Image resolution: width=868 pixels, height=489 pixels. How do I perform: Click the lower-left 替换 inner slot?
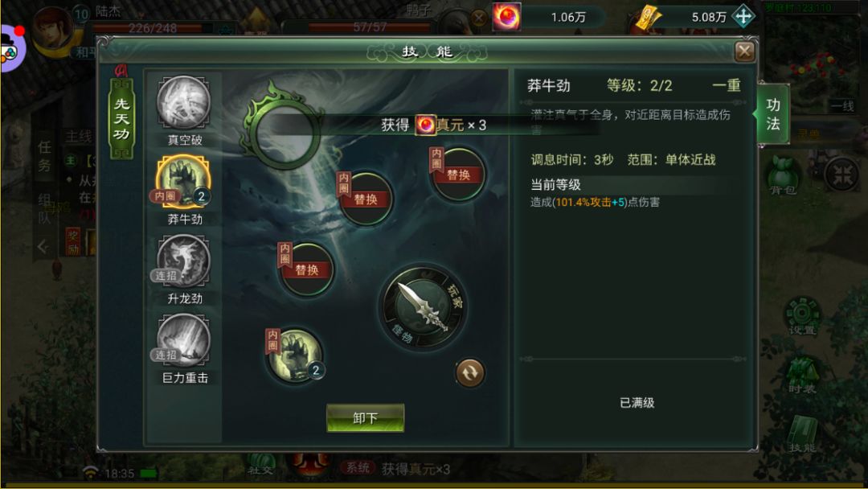(306, 269)
